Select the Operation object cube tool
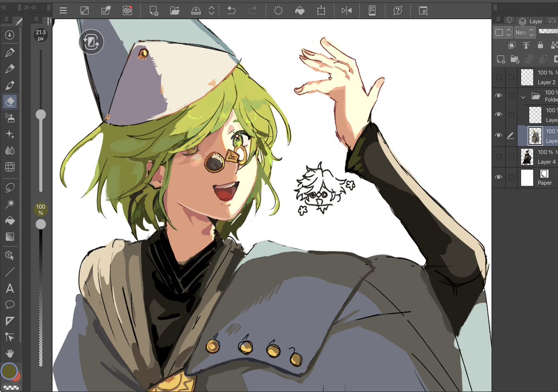 (9, 255)
